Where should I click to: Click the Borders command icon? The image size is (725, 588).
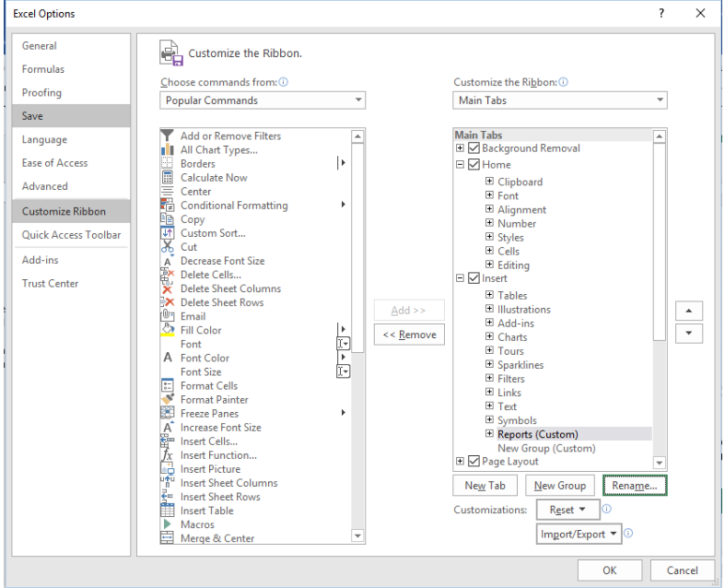coord(167,163)
